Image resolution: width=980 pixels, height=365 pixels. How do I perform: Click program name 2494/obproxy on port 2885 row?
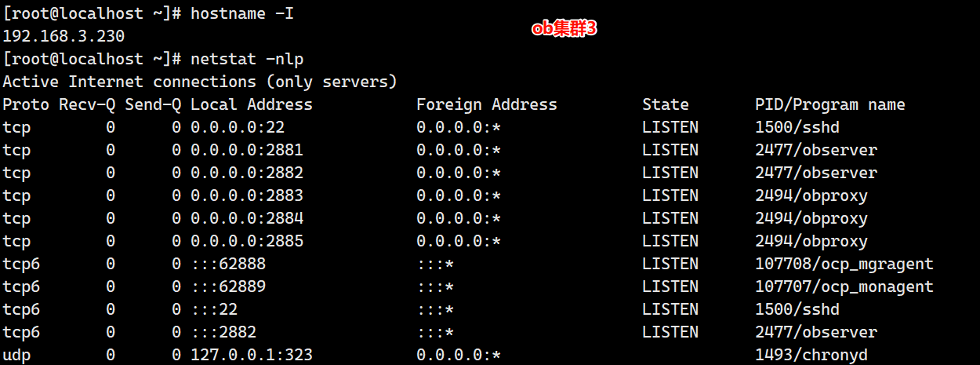click(811, 241)
